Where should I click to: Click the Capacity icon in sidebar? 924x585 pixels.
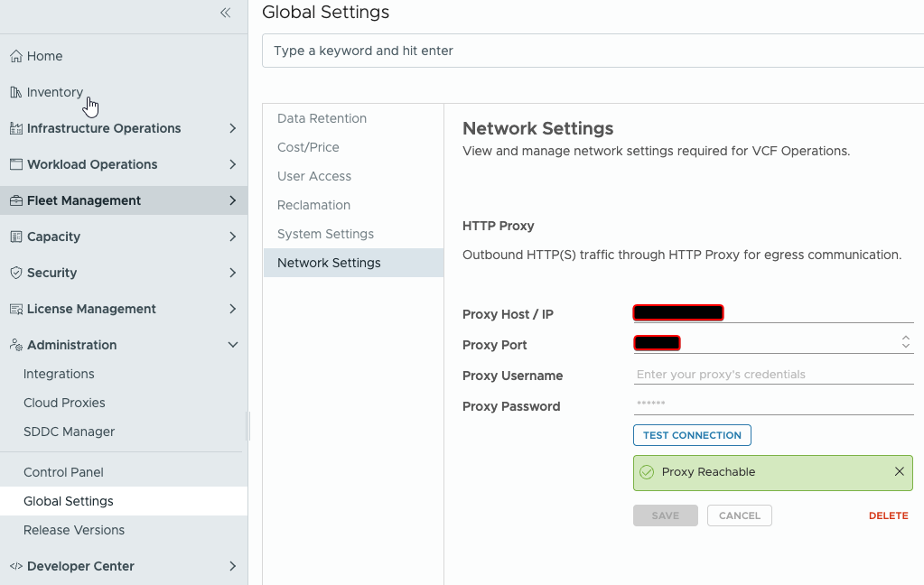pyautogui.click(x=16, y=237)
